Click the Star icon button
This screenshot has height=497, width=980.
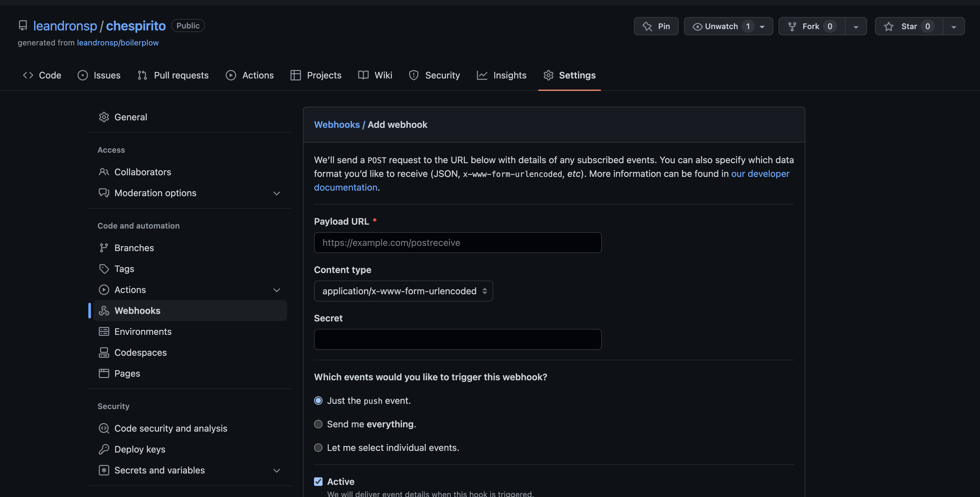[x=889, y=26]
